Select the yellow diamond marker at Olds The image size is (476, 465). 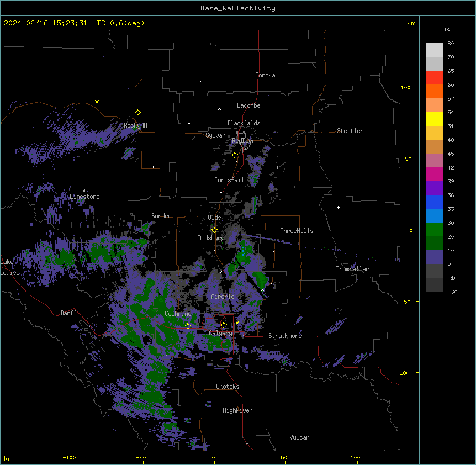click(x=214, y=230)
